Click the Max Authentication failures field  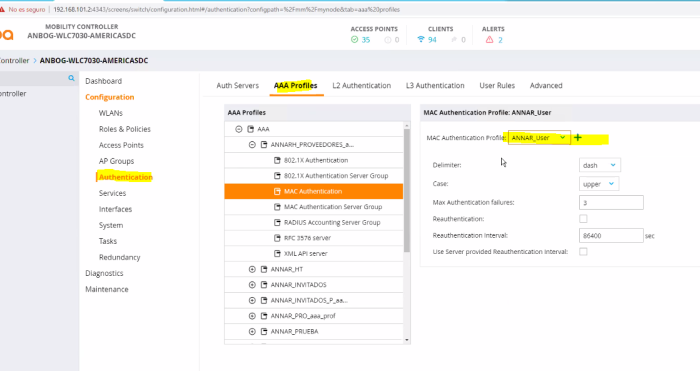pyautogui.click(x=611, y=203)
